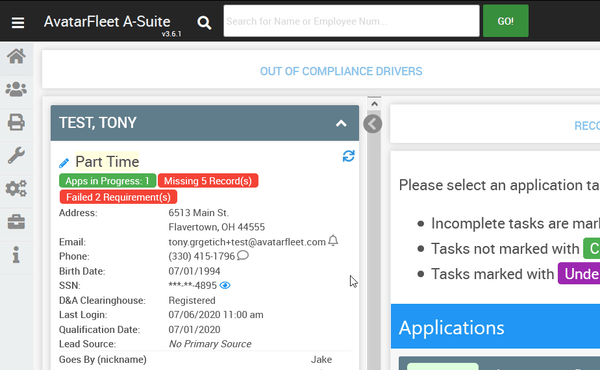This screenshot has height=370, width=600.
Task: Open the info sidebar icon
Action: pyautogui.click(x=16, y=254)
